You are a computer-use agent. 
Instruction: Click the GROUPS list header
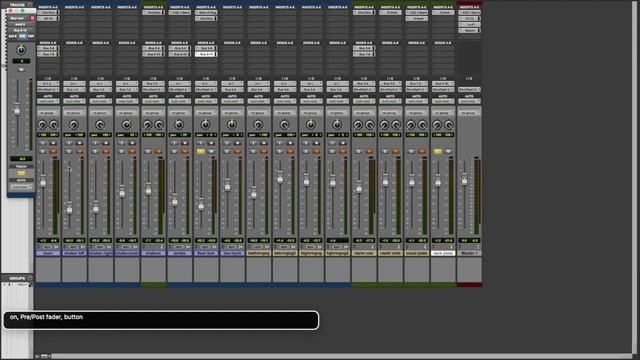(17, 278)
